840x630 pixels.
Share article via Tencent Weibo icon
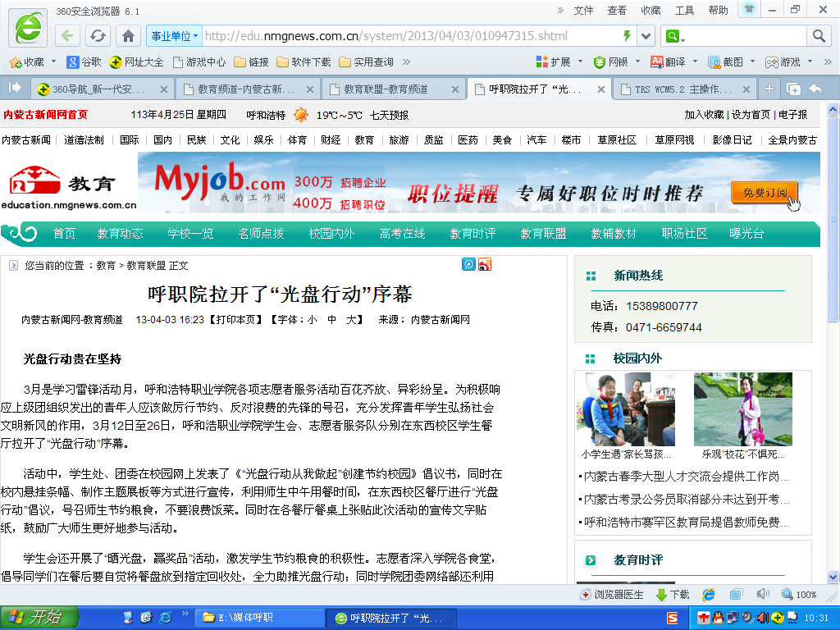point(468,264)
